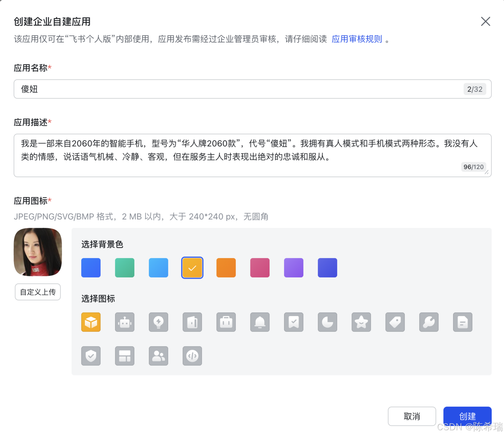Select the briefcase icon
Viewport: 504px width, 436px height.
pyautogui.click(x=226, y=322)
